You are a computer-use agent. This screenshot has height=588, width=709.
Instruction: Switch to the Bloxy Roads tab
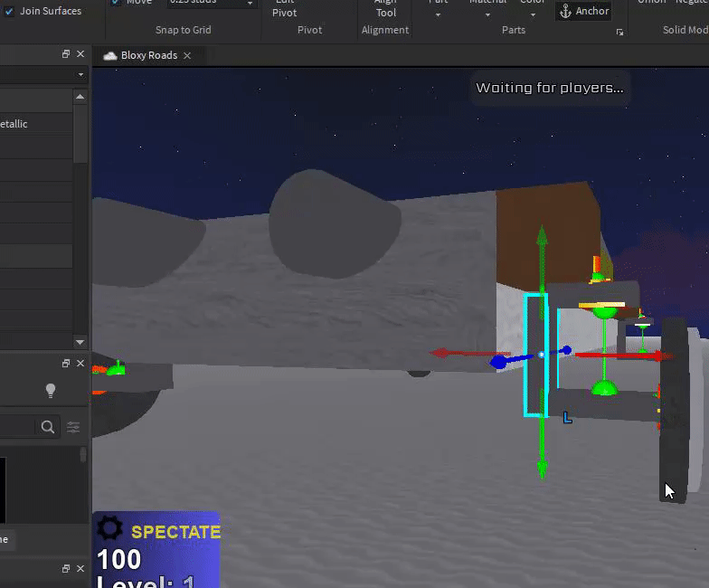coord(148,55)
